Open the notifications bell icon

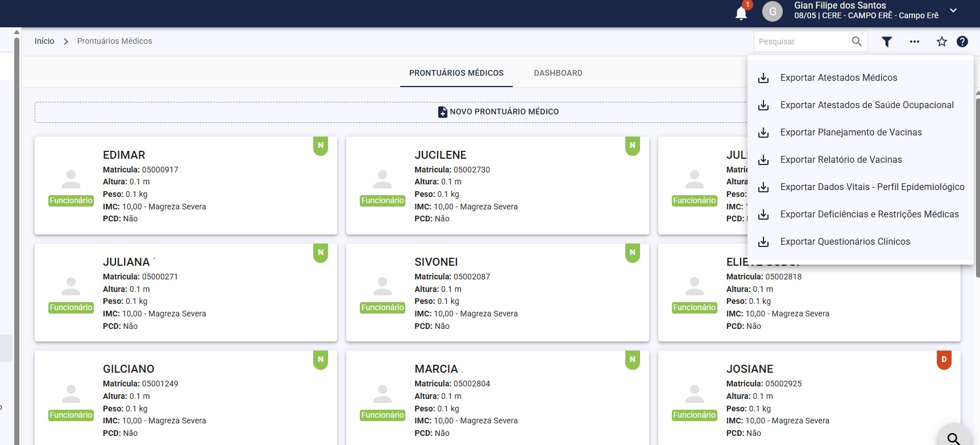click(x=741, y=13)
